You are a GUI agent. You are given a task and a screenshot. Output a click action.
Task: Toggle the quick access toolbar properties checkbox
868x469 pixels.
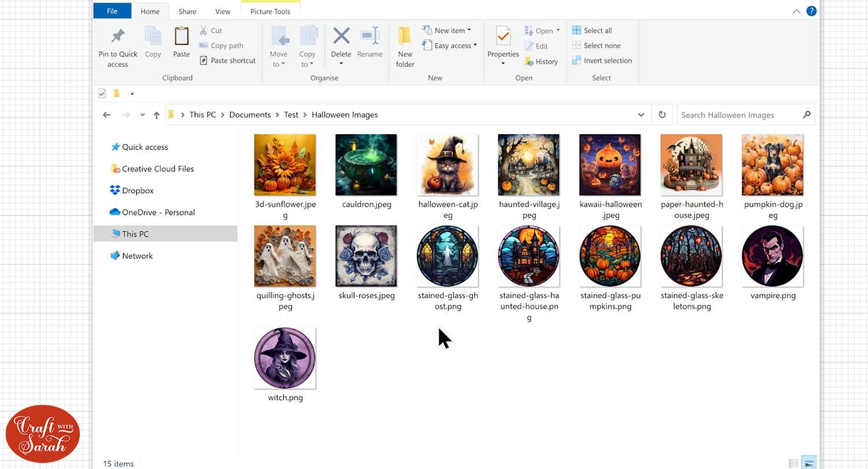102,93
